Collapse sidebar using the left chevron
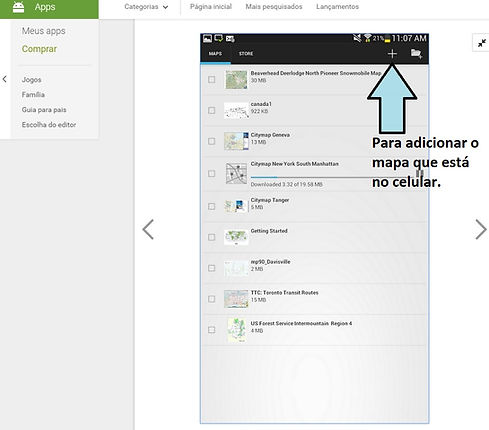Screen dimensions: 489x430 click(x=5, y=79)
